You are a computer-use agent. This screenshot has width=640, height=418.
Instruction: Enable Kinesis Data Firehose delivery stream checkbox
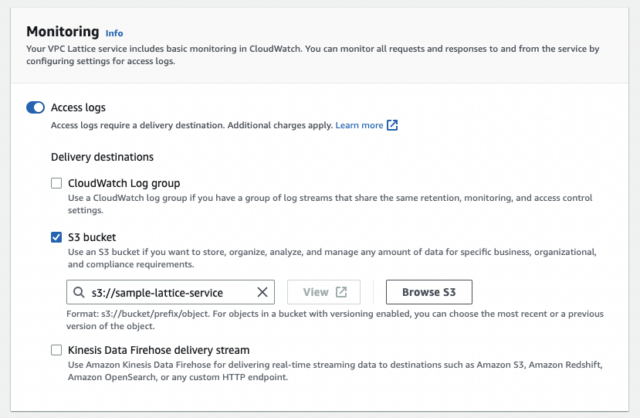click(56, 350)
